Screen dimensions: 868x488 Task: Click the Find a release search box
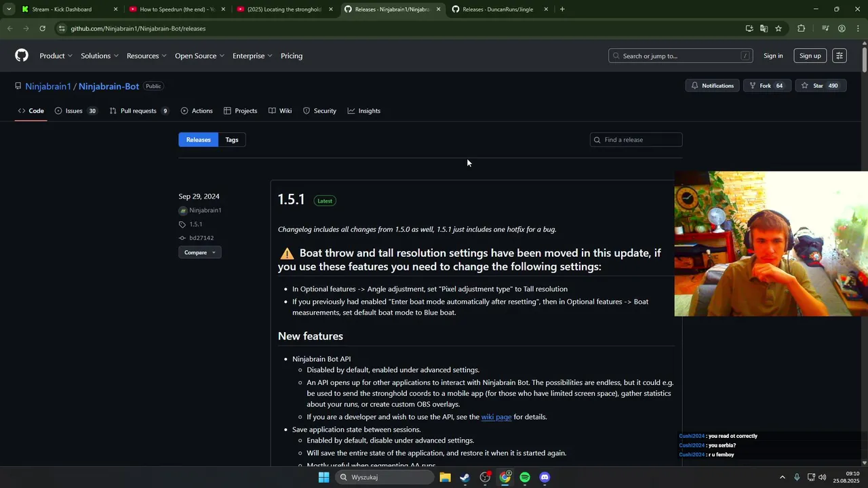pos(636,140)
